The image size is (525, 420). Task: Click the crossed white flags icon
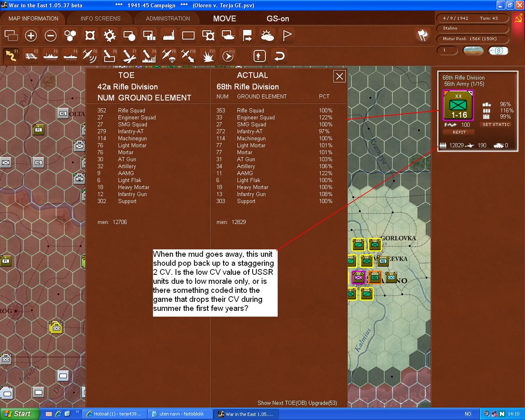tap(422, 35)
